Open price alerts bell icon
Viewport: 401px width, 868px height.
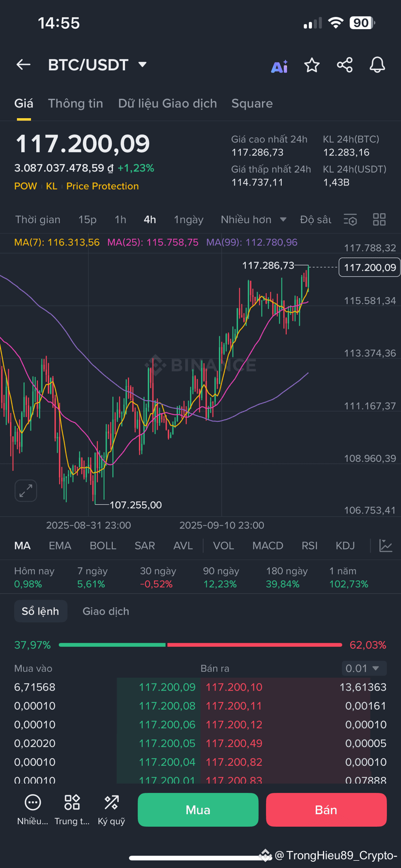377,65
